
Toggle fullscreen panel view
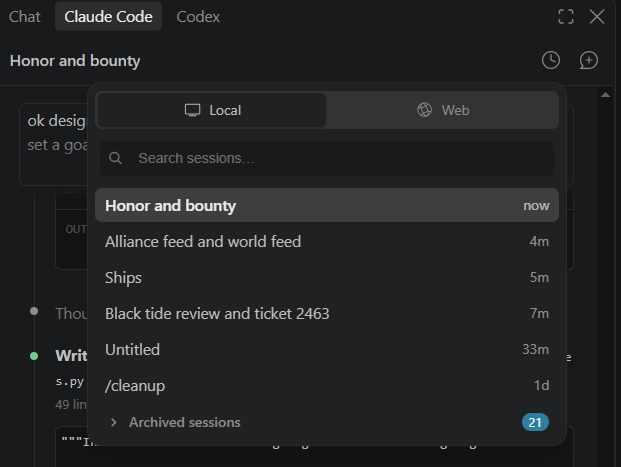click(x=566, y=17)
